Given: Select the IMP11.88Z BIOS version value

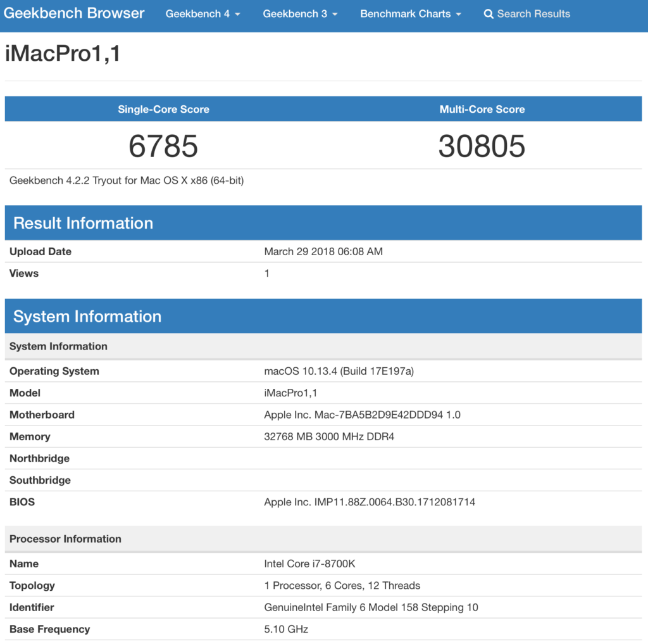Looking at the screenshot, I should pos(370,502).
